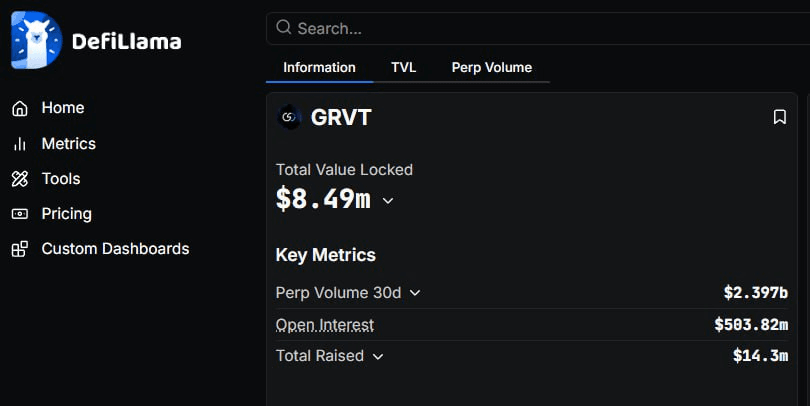
Task: Click the Metrics bar chart icon
Action: 20,144
